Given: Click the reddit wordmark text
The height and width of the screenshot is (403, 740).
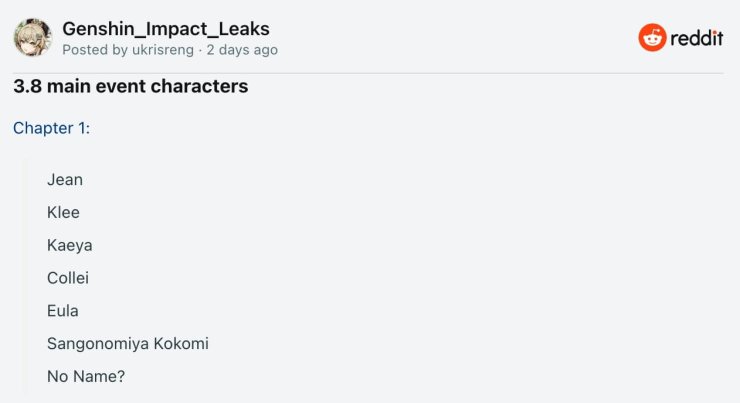Looking at the screenshot, I should 697,38.
